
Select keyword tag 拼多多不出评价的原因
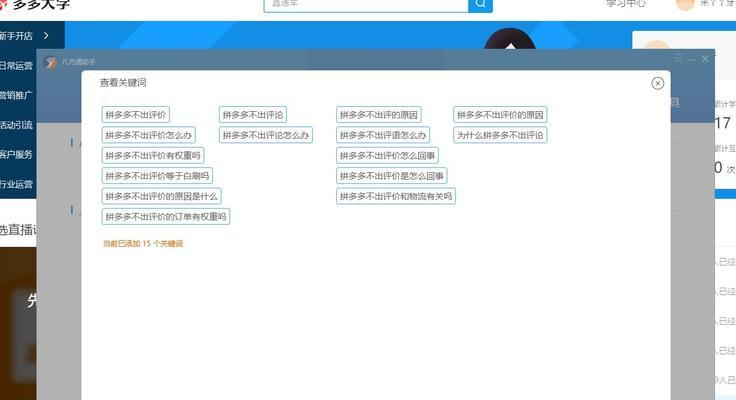(500, 115)
